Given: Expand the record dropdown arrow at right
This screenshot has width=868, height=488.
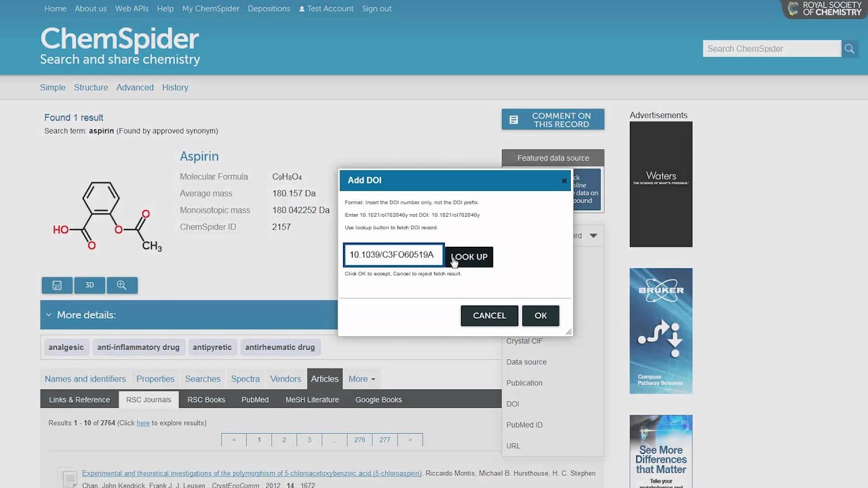Looking at the screenshot, I should 593,236.
